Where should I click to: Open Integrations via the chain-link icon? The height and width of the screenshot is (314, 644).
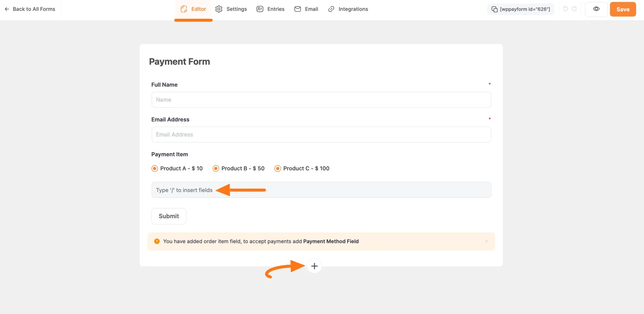[331, 9]
